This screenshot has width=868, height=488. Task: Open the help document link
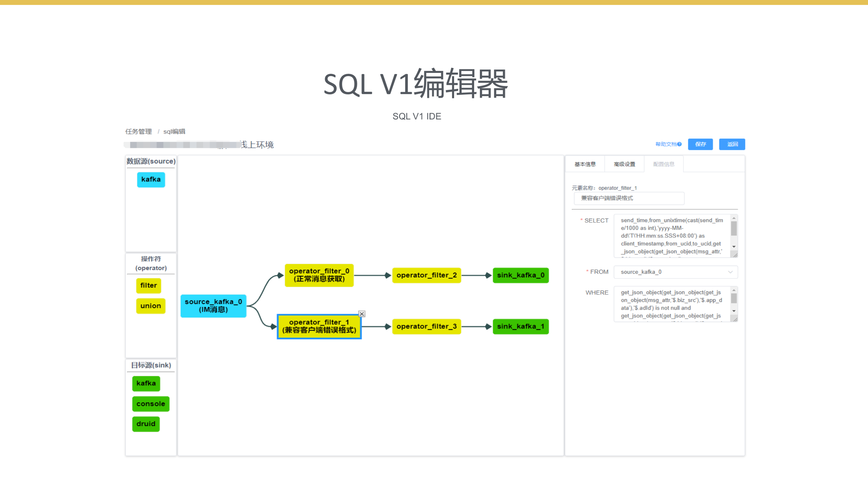(668, 144)
